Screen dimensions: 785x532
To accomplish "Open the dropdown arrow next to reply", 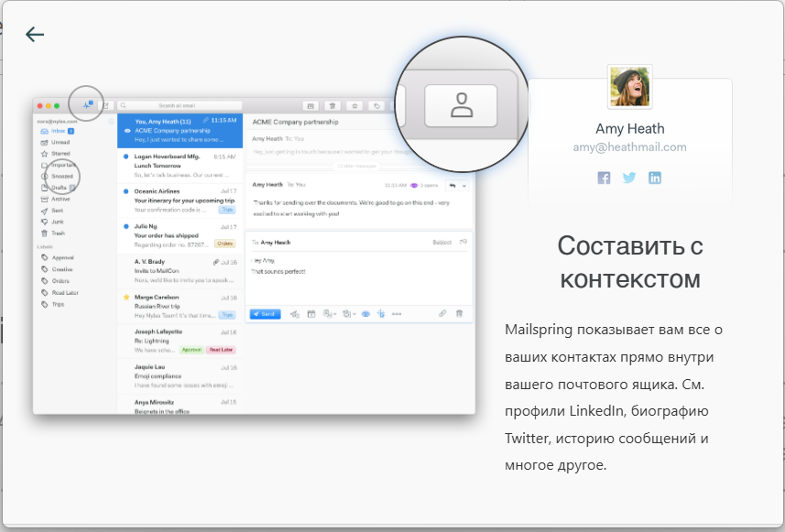I will (464, 186).
